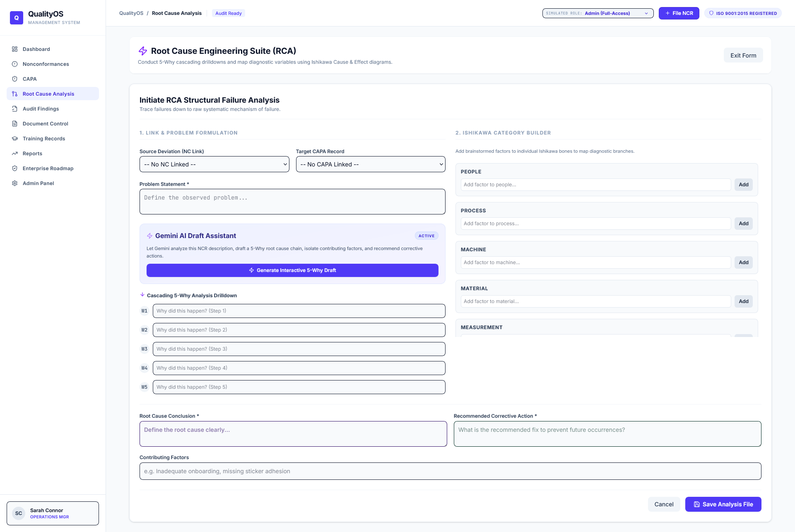The height and width of the screenshot is (532, 795).
Task: Click the Training Records graduation cap icon
Action: click(15, 139)
